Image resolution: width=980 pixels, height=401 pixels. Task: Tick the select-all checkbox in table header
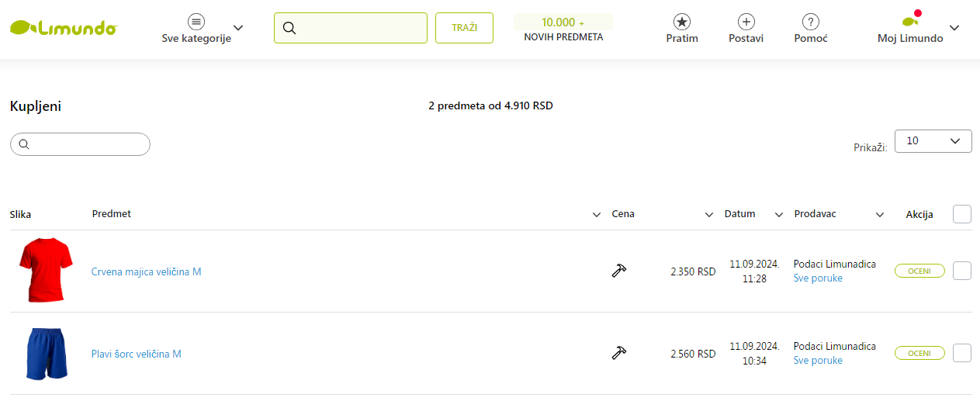coord(962,214)
